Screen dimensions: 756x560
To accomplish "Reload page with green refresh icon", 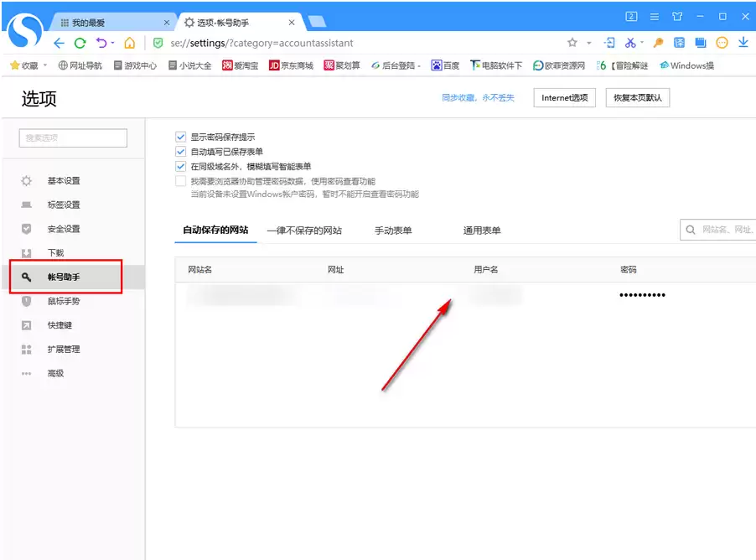I will tap(80, 44).
